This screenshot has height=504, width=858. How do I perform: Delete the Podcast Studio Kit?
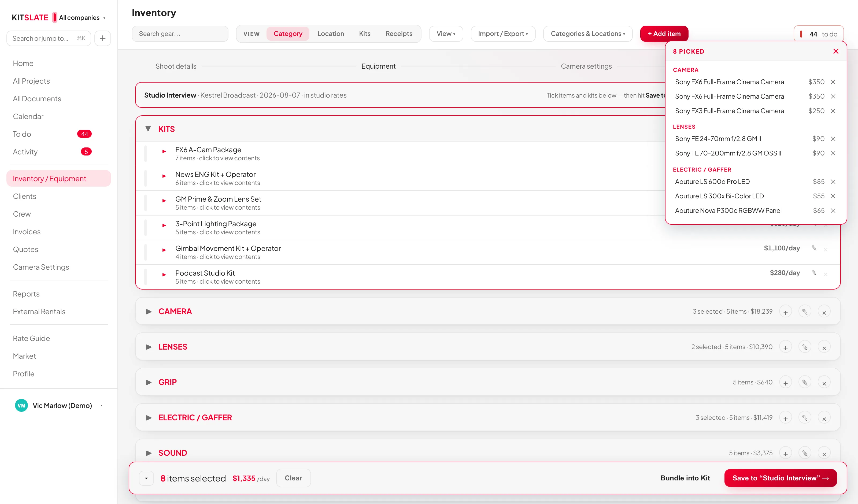point(826,274)
